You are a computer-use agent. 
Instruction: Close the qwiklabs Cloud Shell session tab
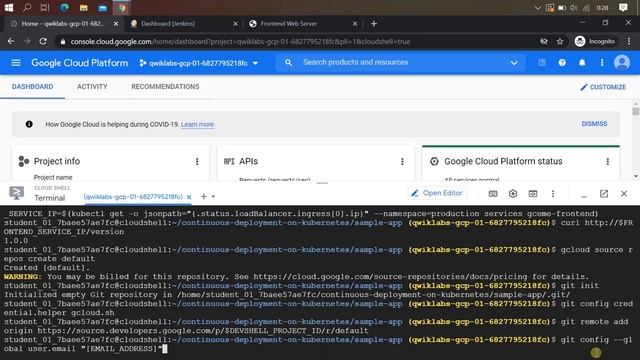[x=189, y=197]
